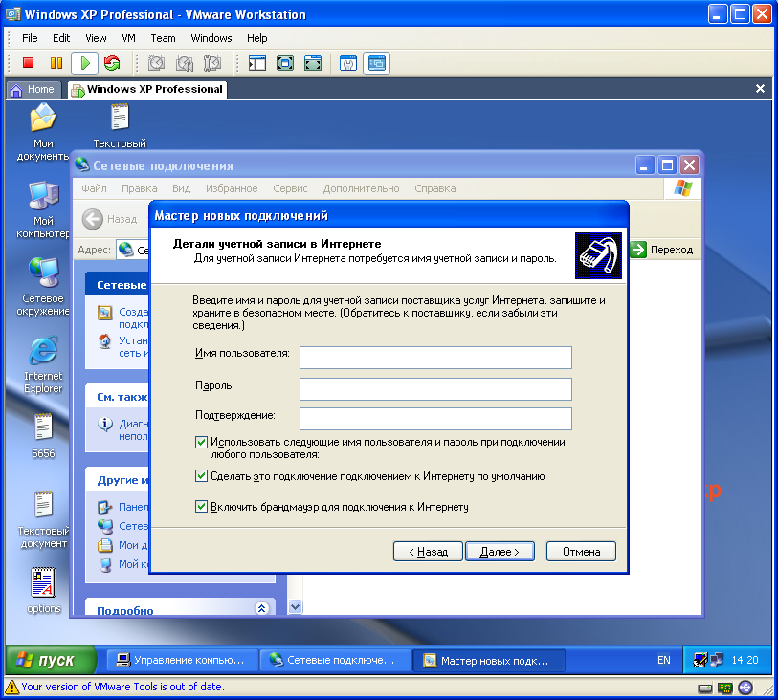Screen dimensions: 778x700
Task: Select the options file desktop icon
Action: (x=44, y=590)
